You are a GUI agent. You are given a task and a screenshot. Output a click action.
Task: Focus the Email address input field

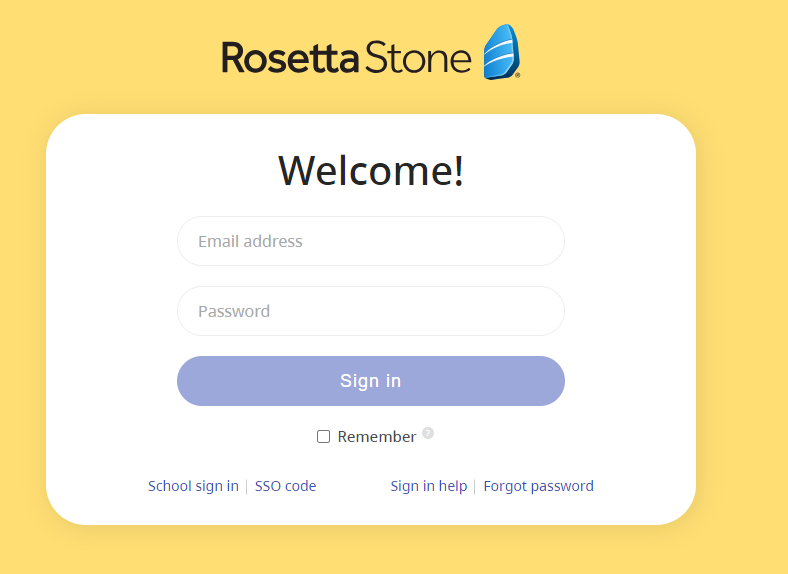371,241
